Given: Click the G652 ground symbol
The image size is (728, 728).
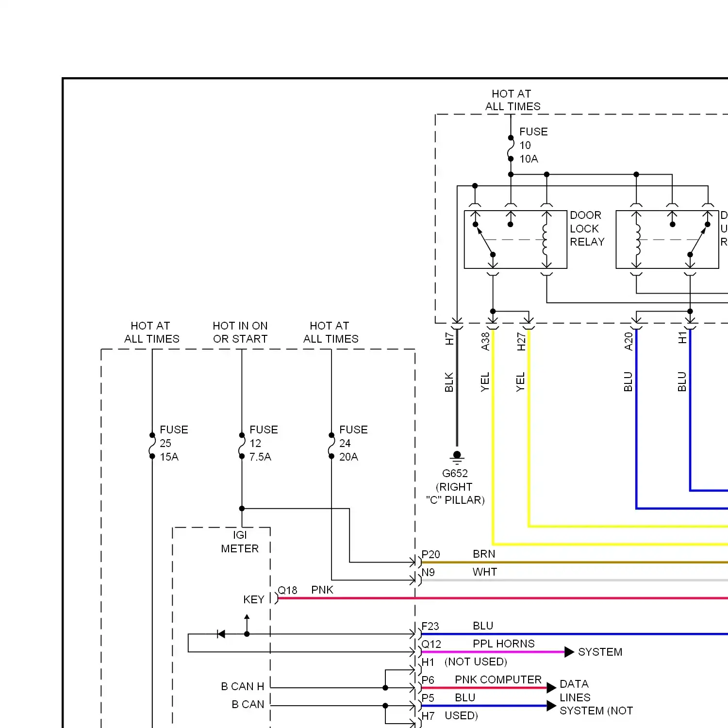Looking at the screenshot, I should [x=457, y=458].
